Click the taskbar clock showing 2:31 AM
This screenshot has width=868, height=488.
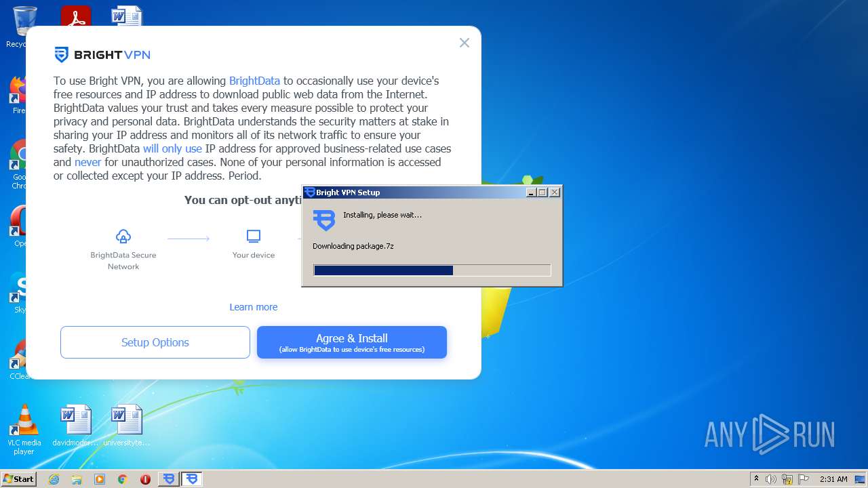pos(833,479)
